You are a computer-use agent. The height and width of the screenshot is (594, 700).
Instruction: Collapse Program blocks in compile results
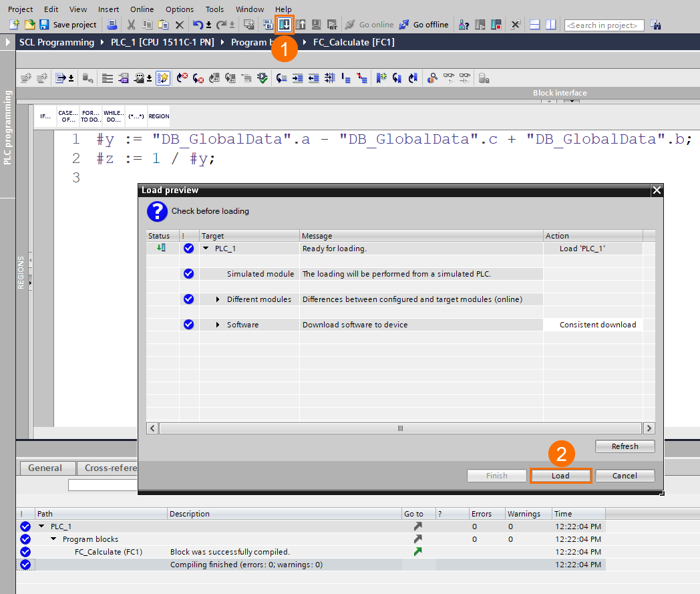point(53,539)
